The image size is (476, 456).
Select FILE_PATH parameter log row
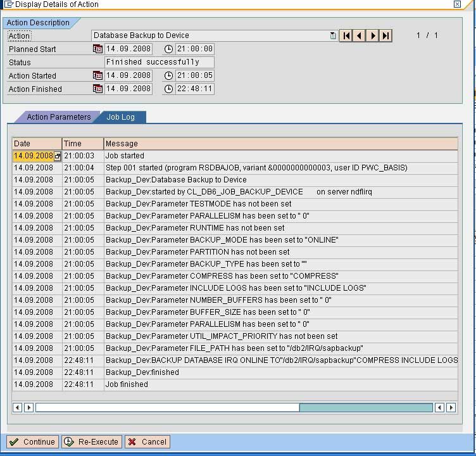tap(235, 348)
